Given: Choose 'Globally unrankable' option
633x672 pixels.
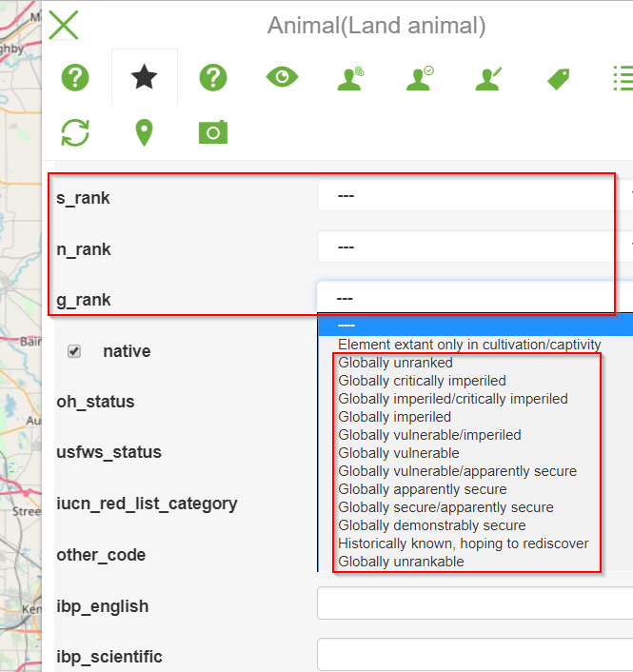Looking at the screenshot, I should pos(401,562).
